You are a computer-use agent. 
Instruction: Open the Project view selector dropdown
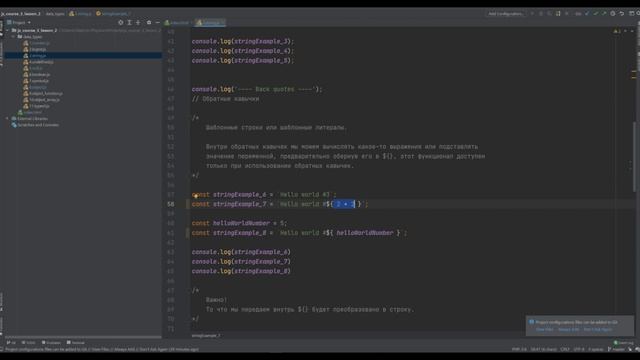(x=19, y=22)
